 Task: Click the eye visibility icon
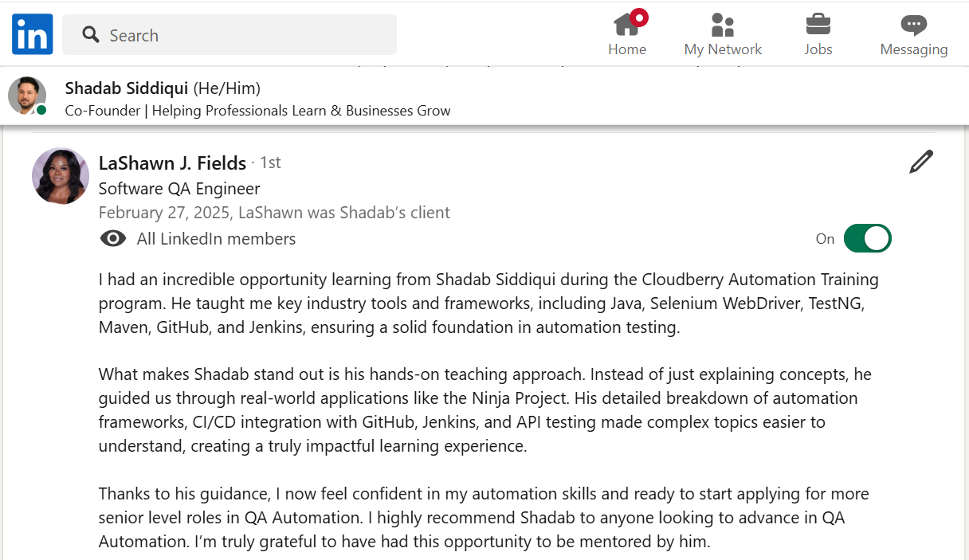tap(113, 238)
